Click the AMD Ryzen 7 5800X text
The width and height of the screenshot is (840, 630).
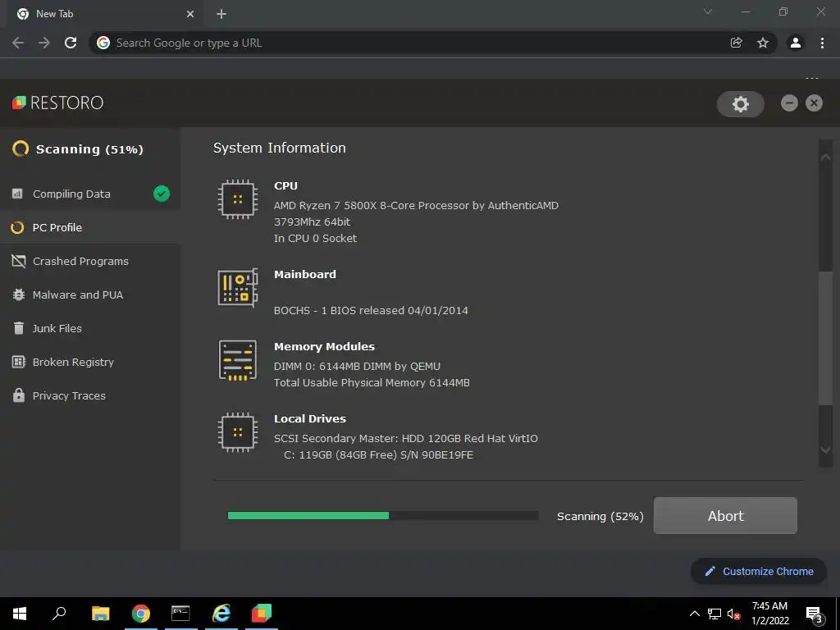(x=416, y=205)
